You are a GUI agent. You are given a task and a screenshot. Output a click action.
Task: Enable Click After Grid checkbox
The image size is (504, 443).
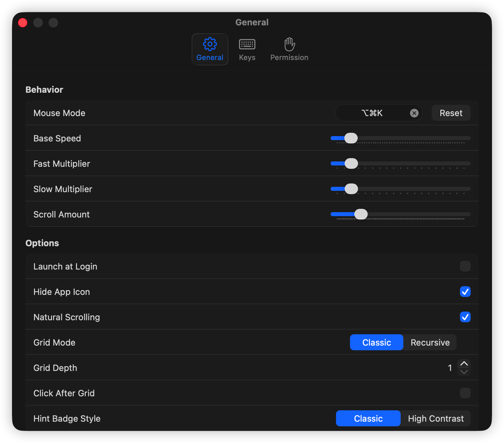[465, 393]
